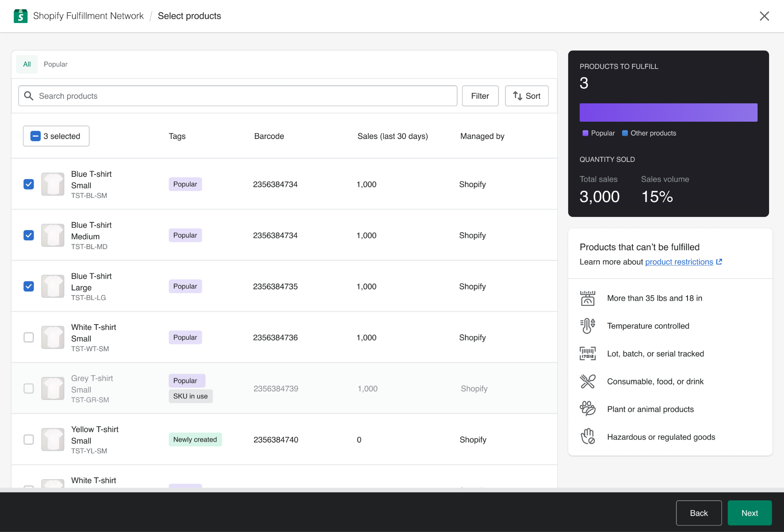Click White T-shirt Small TST-WT-SM thumbnail

(x=53, y=337)
